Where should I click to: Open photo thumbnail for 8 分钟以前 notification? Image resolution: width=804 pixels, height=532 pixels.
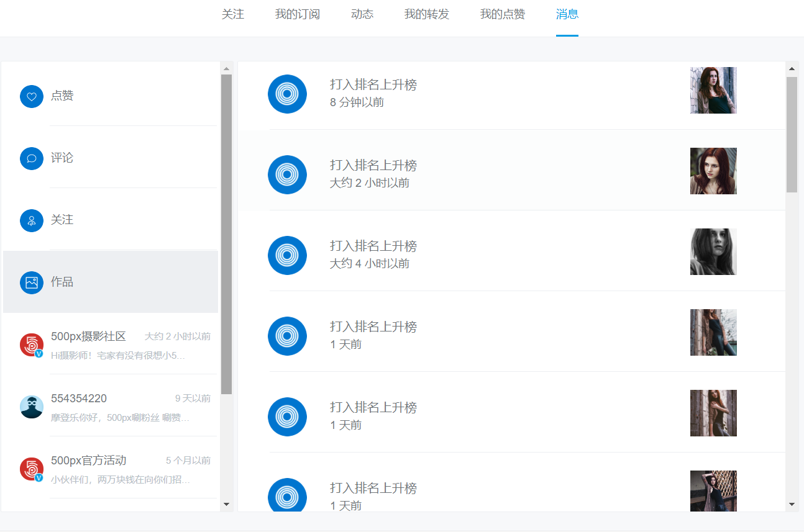(x=713, y=90)
